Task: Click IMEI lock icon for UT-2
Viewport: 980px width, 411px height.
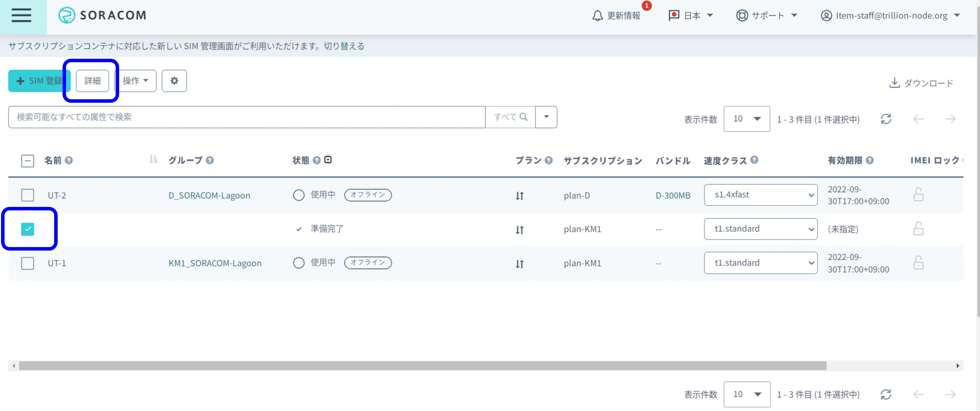Action: click(x=918, y=195)
